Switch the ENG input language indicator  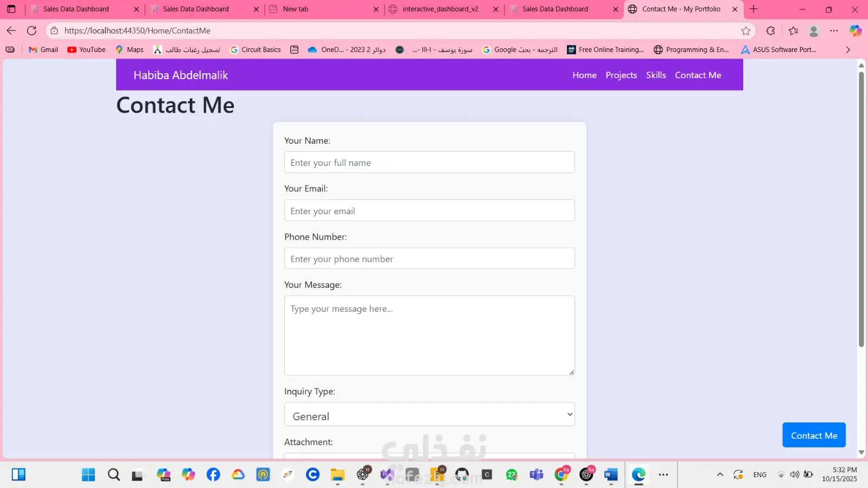click(759, 475)
